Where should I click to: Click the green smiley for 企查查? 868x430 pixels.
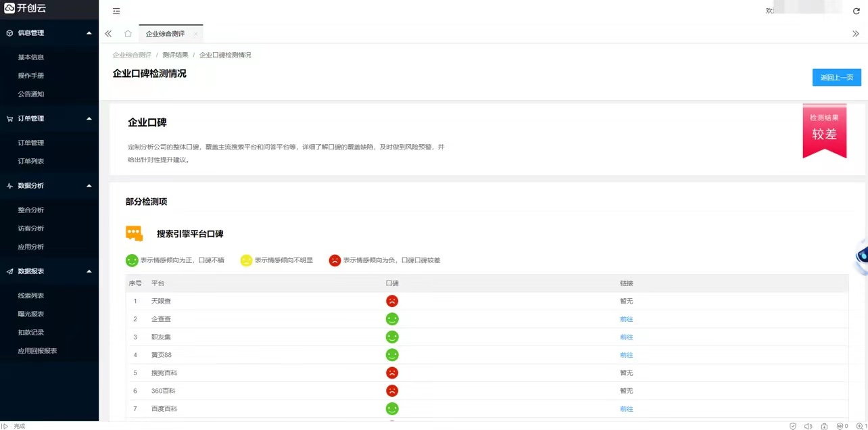click(x=392, y=319)
